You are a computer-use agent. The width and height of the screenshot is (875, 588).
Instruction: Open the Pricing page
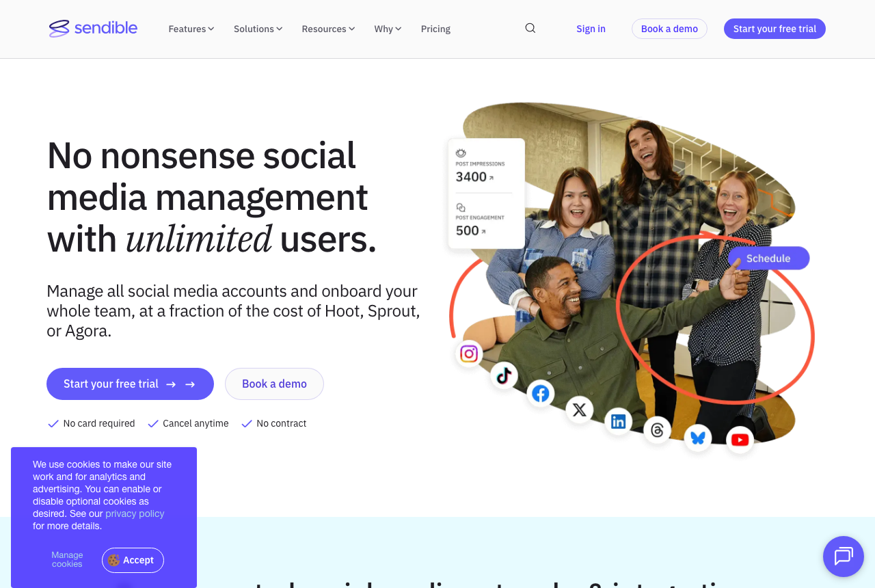click(435, 29)
